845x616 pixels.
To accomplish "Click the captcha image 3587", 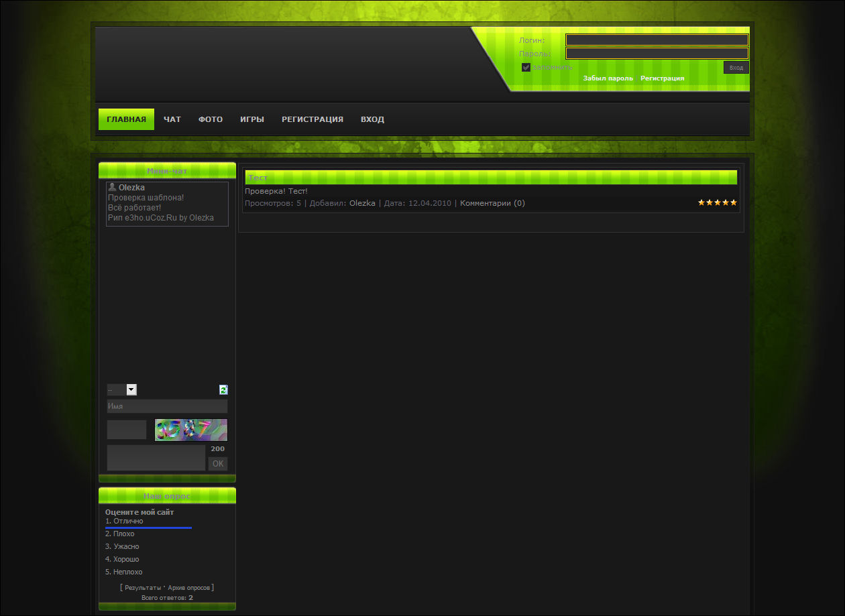I will click(x=191, y=430).
